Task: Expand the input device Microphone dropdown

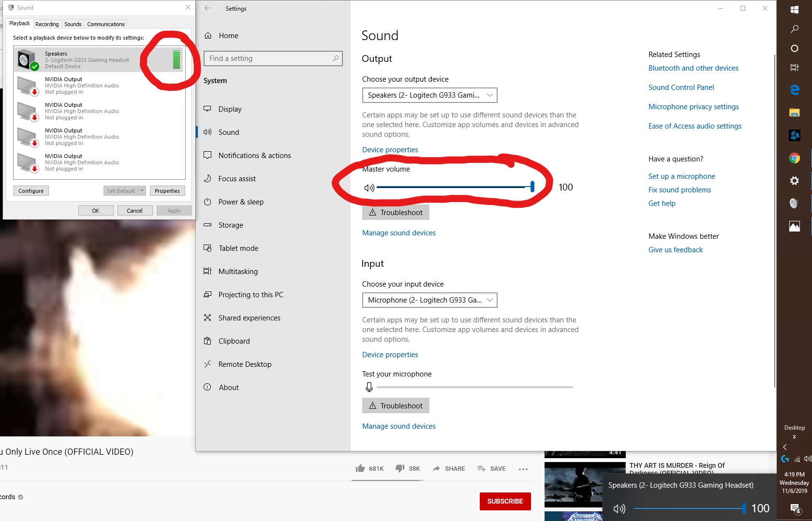Action: 429,300
